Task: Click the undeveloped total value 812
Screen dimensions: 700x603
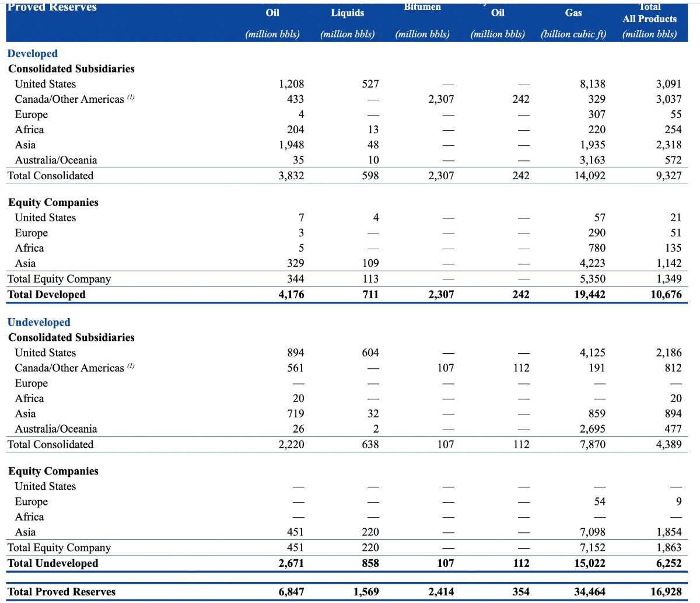Action: click(x=673, y=368)
